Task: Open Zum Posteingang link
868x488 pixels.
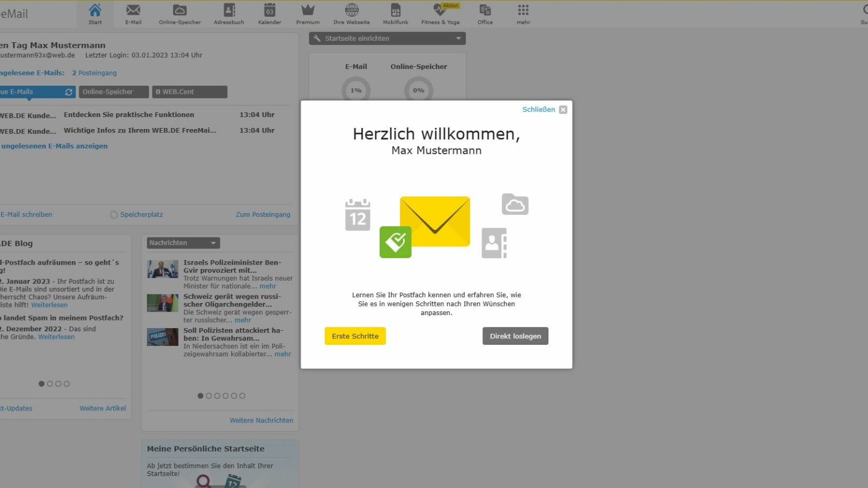Action: [263, 214]
